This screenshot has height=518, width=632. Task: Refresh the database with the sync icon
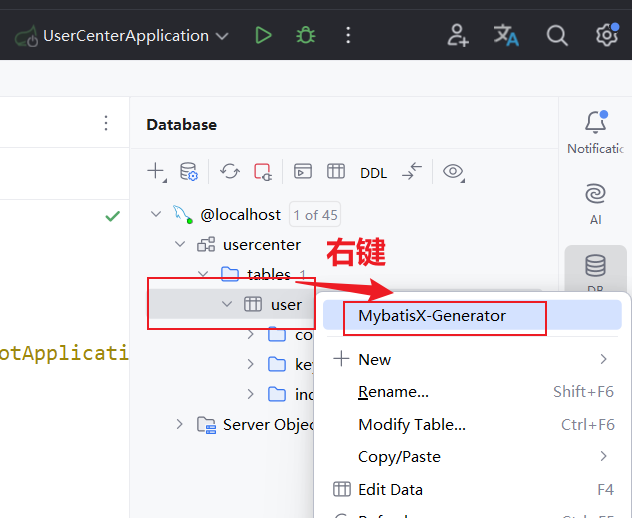230,172
